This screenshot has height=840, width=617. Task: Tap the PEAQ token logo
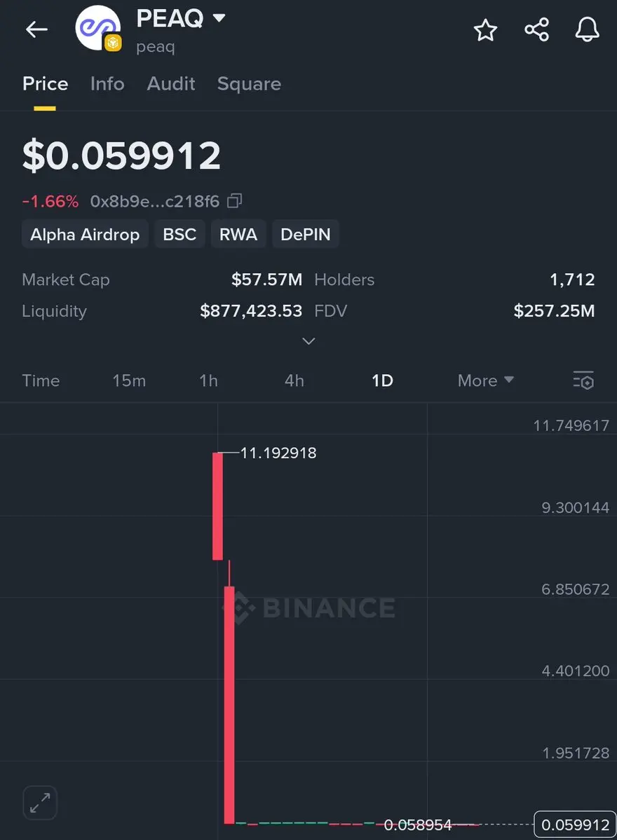pos(98,28)
